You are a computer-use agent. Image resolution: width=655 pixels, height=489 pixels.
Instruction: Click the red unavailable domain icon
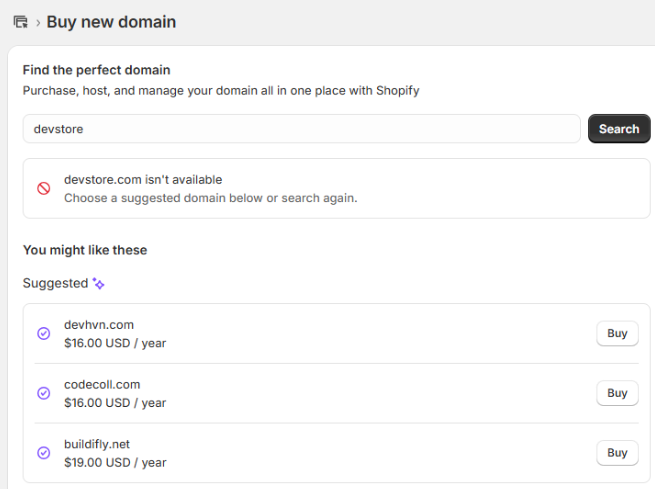(x=43, y=188)
